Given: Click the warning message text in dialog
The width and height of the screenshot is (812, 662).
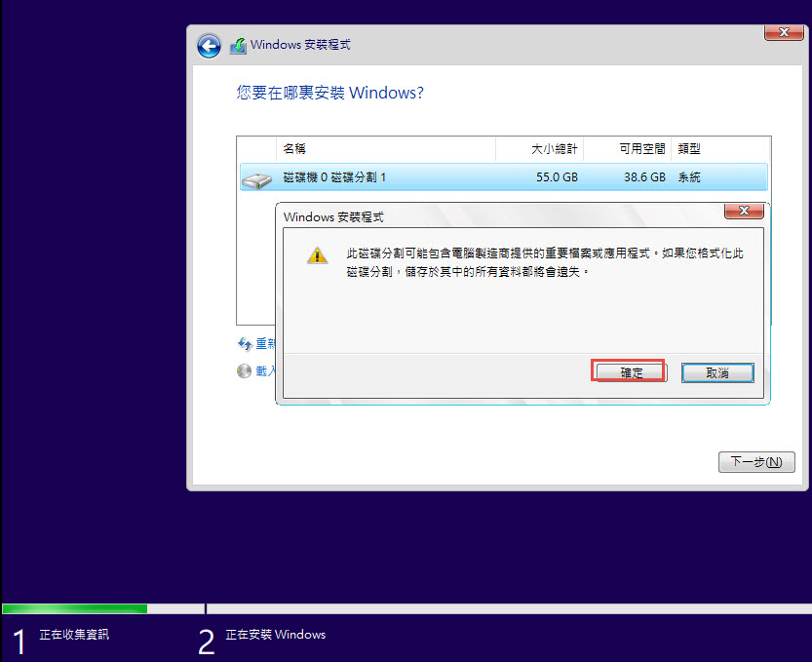Looking at the screenshot, I should click(545, 262).
